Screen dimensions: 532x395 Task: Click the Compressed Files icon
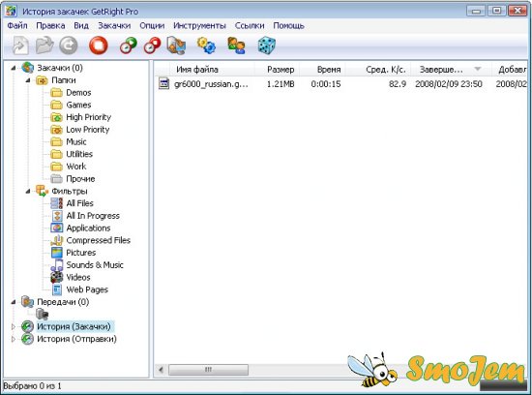coord(57,240)
